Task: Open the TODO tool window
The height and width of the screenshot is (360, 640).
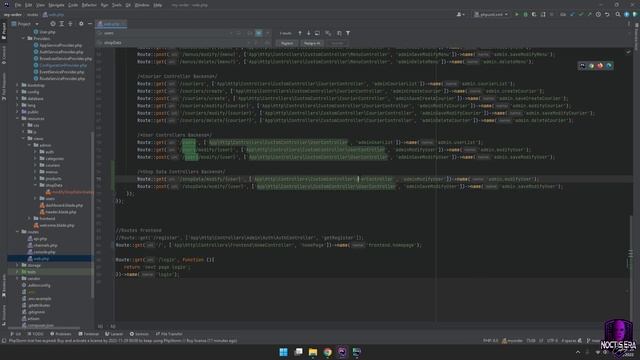Action: [35, 334]
